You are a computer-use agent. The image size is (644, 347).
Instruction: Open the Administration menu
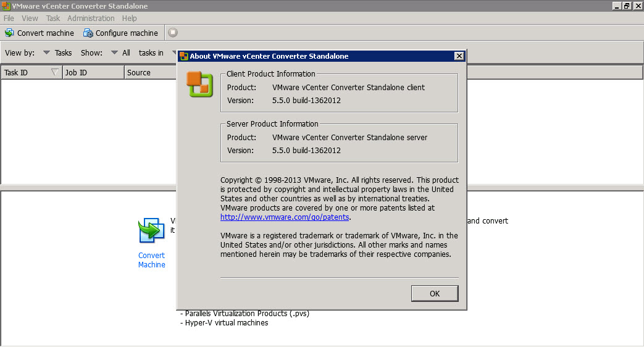(91, 19)
